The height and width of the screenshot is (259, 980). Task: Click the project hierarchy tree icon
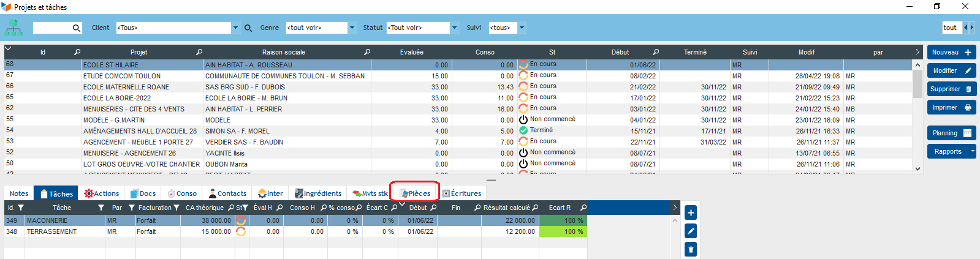13,28
